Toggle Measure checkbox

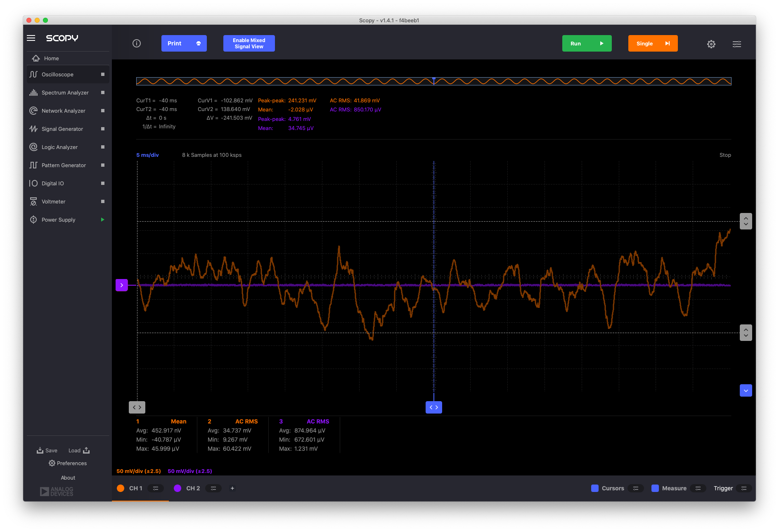click(655, 488)
